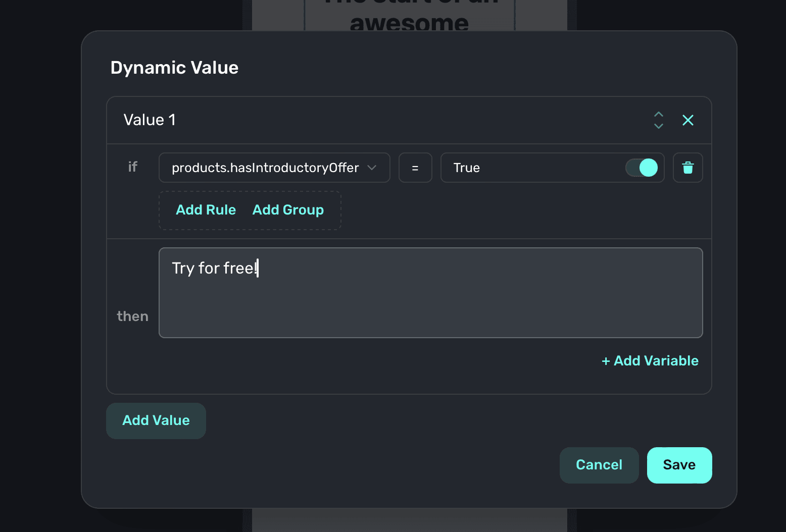This screenshot has height=532, width=786.
Task: Click the True value text field
Action: [x=530, y=168]
